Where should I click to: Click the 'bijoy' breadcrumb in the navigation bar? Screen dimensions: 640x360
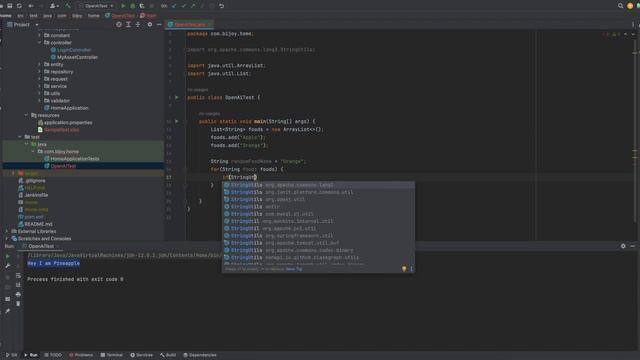[77, 16]
